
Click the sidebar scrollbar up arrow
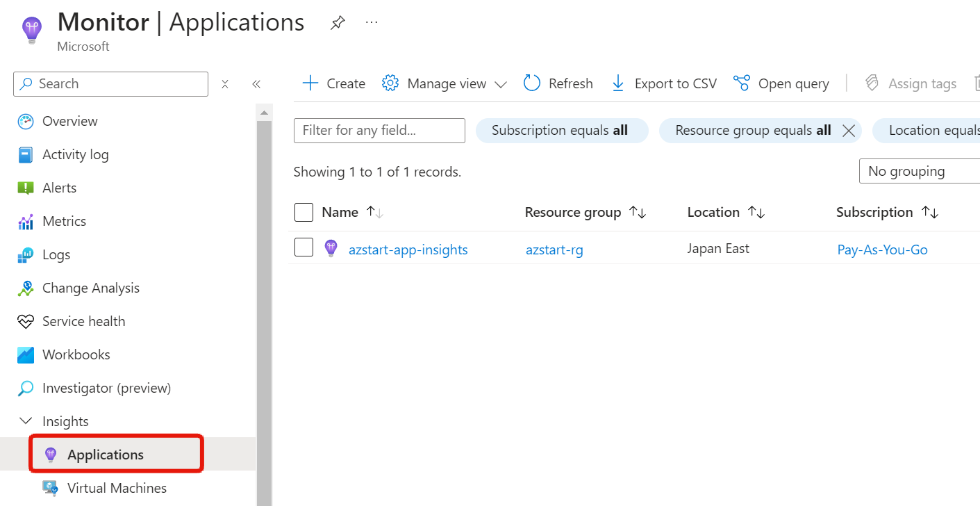(x=264, y=113)
